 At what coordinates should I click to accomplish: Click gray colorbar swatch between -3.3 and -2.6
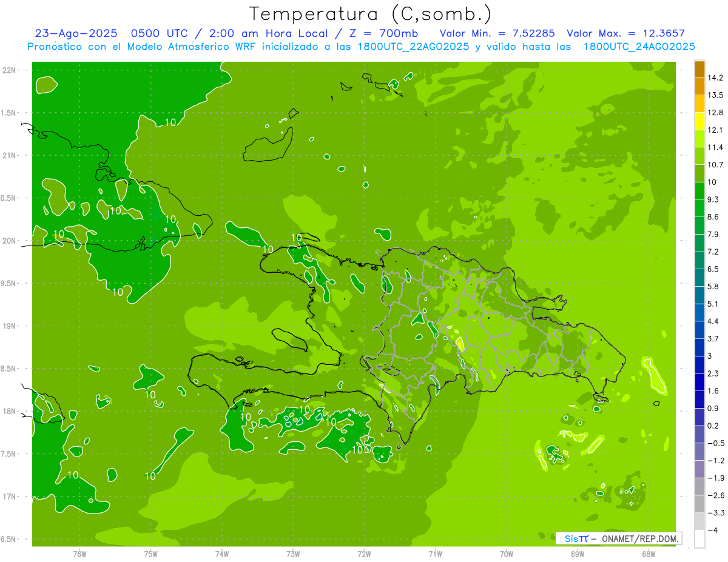(x=699, y=503)
